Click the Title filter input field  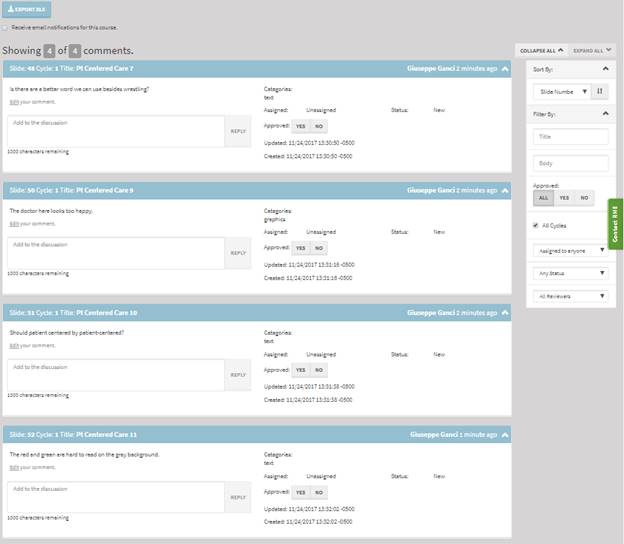[571, 136]
